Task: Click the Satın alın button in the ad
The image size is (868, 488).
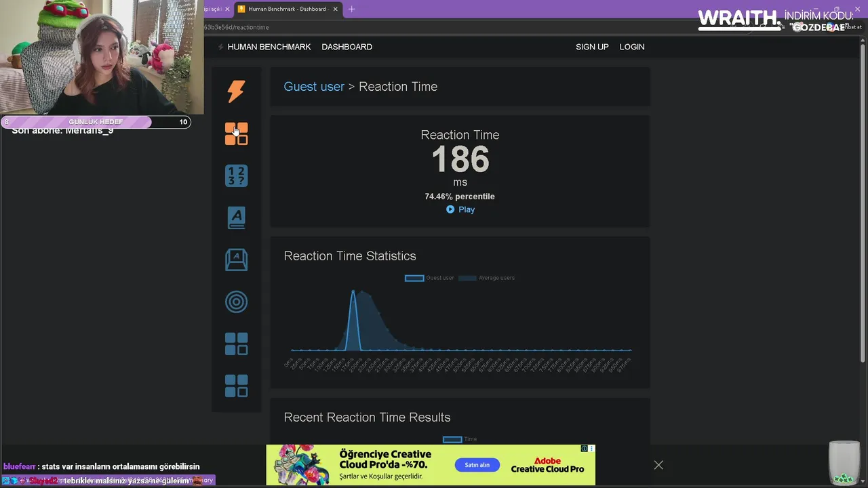Action: [477, 465]
